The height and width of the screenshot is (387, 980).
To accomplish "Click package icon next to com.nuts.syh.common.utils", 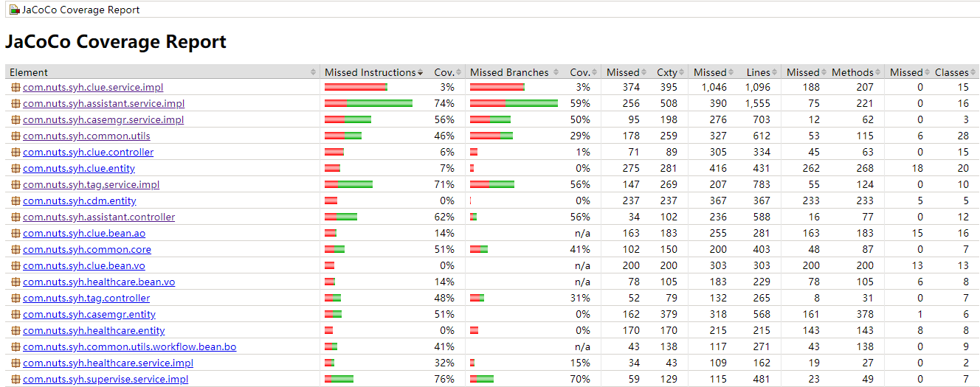I will pos(15,136).
